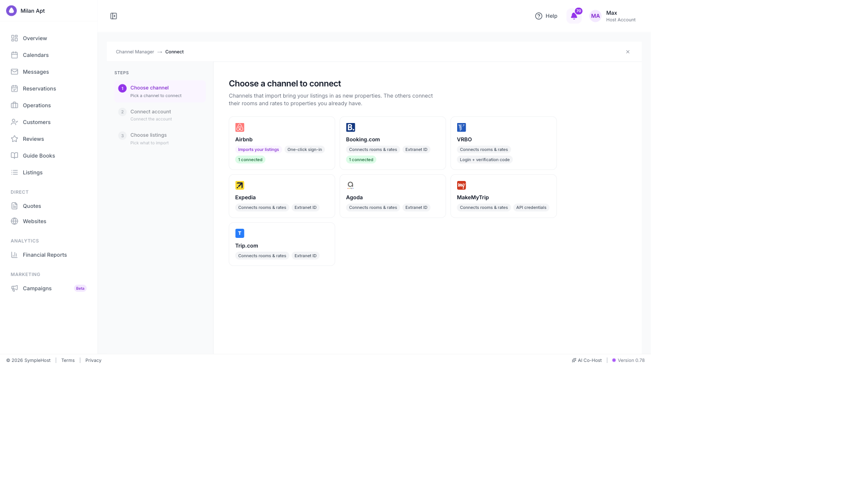Image resolution: width=868 pixels, height=488 pixels.
Task: Click the Airbnb 1 connected badge
Action: (x=250, y=160)
